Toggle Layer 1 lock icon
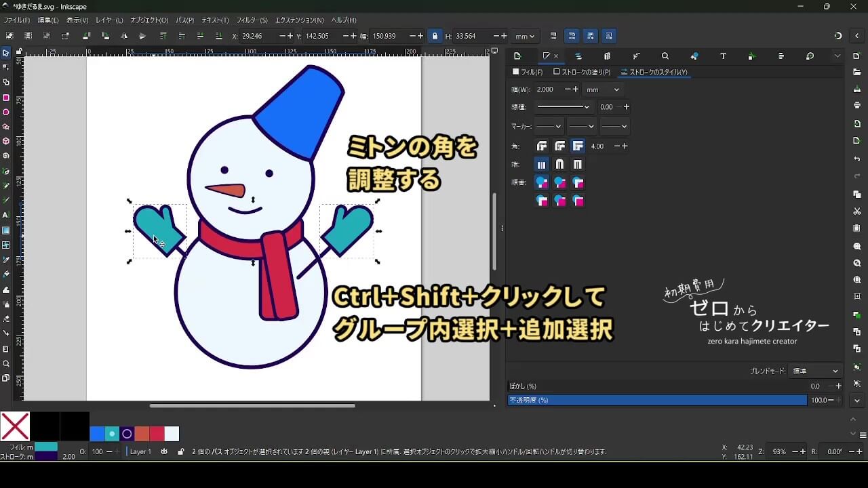 (x=180, y=451)
